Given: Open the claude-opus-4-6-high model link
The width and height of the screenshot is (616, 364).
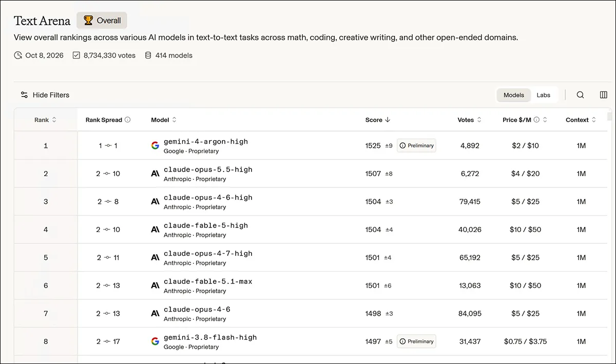Looking at the screenshot, I should [x=208, y=197].
